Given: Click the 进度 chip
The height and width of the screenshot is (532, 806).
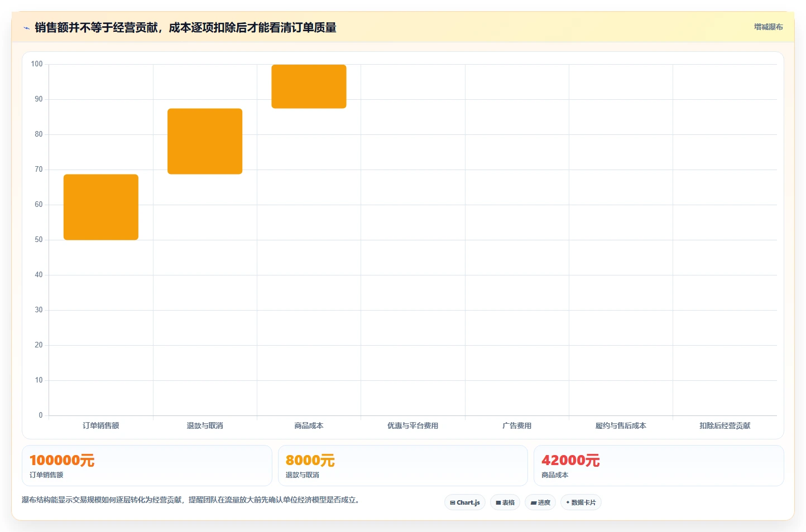Looking at the screenshot, I should (x=540, y=502).
